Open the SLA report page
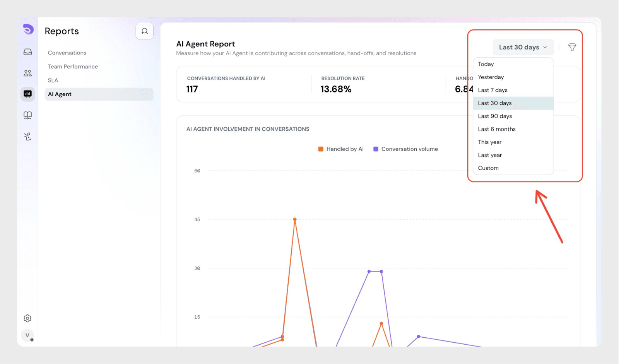619x364 pixels. 53,80
